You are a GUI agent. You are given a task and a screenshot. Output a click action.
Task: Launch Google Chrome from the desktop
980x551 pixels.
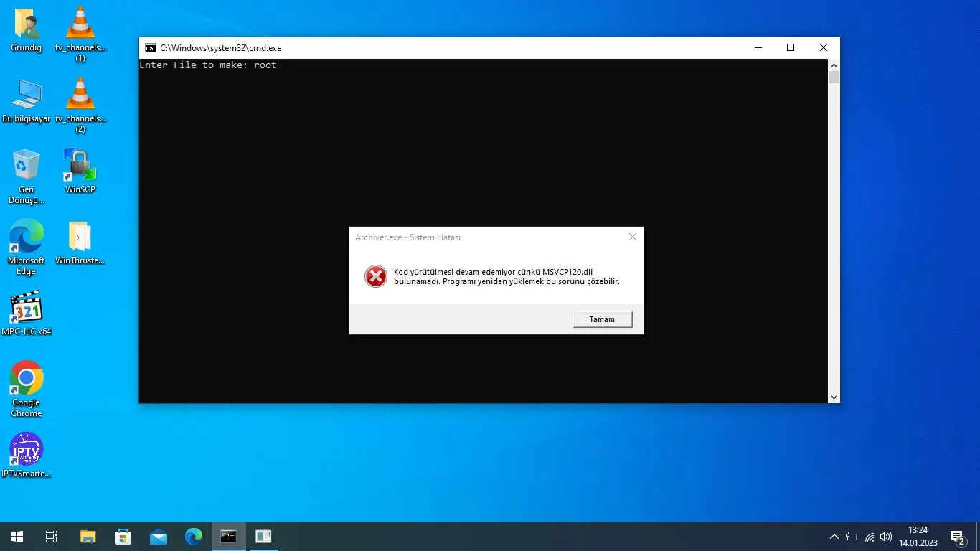coord(27,378)
